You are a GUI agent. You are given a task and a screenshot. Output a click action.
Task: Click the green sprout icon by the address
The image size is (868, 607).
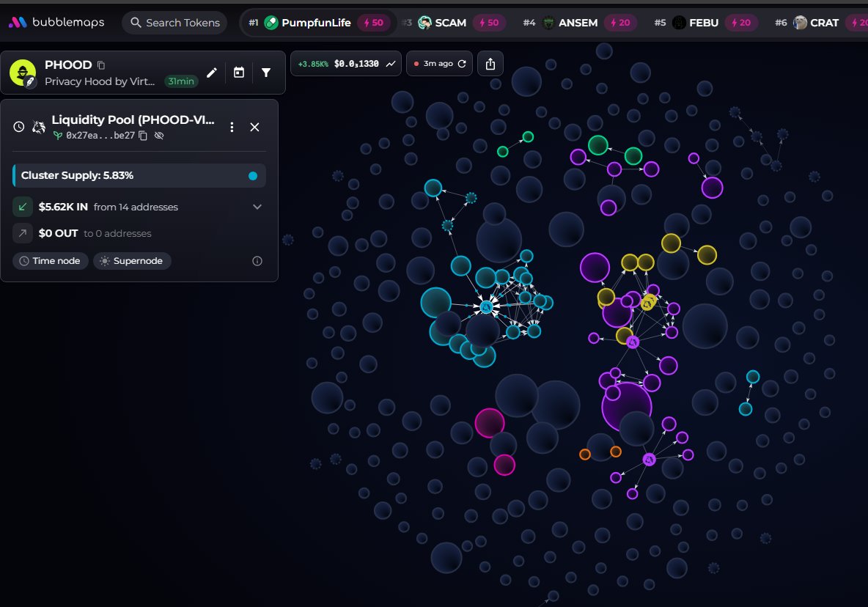tap(58, 136)
